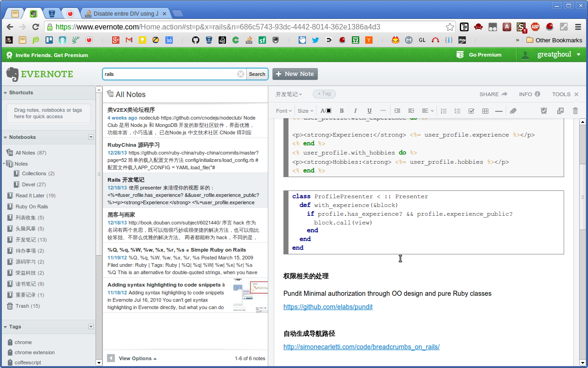Open greatghoul account dropdown
Image resolution: width=588 pixels, height=368 pixels.
point(559,55)
